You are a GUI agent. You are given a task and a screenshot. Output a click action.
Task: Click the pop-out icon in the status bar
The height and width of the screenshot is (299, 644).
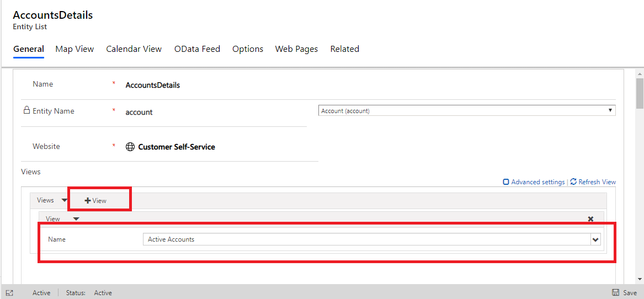(x=9, y=293)
